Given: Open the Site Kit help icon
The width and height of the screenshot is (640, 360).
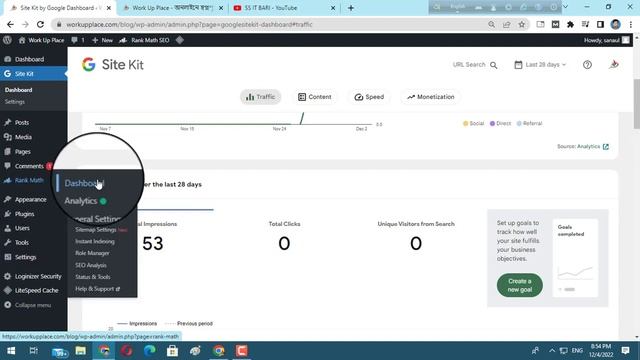Looking at the screenshot, I should [x=587, y=64].
